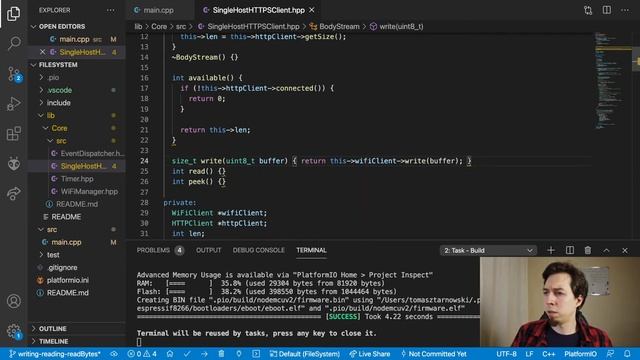Create a new terminal with plus icon
This screenshot has width=640, height=360.
(551, 250)
